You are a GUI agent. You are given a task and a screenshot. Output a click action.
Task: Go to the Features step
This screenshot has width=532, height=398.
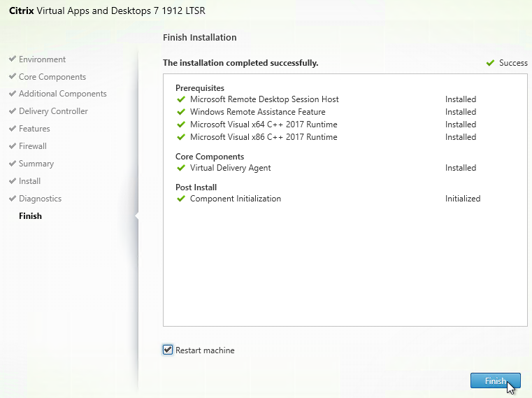click(34, 129)
